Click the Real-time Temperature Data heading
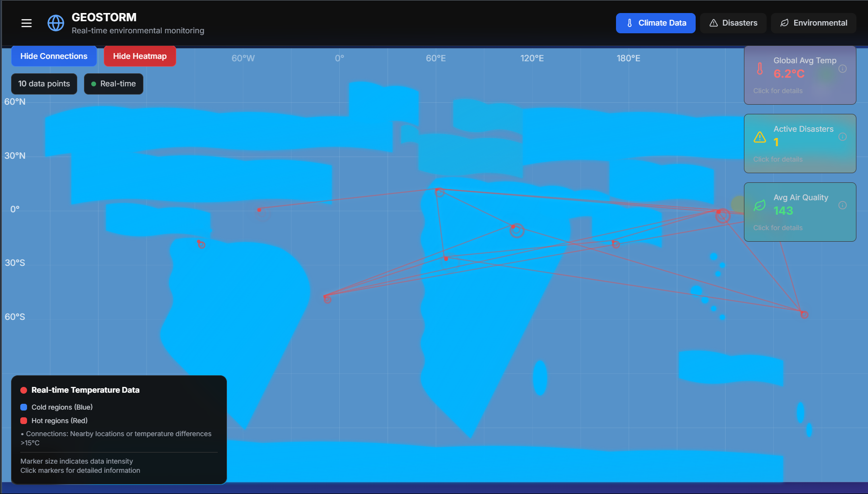This screenshot has width=868, height=494. coord(85,390)
